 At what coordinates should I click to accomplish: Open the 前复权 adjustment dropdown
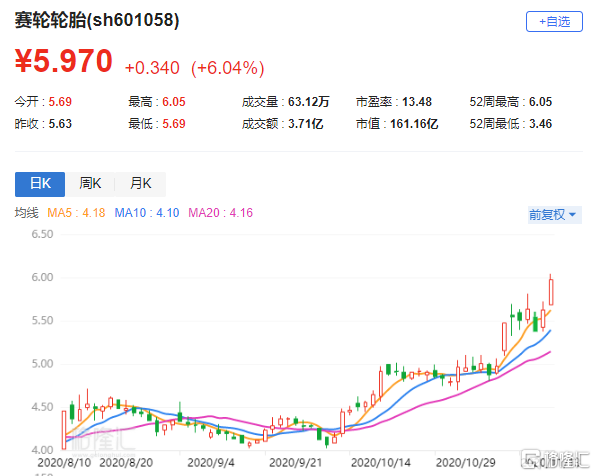click(554, 215)
